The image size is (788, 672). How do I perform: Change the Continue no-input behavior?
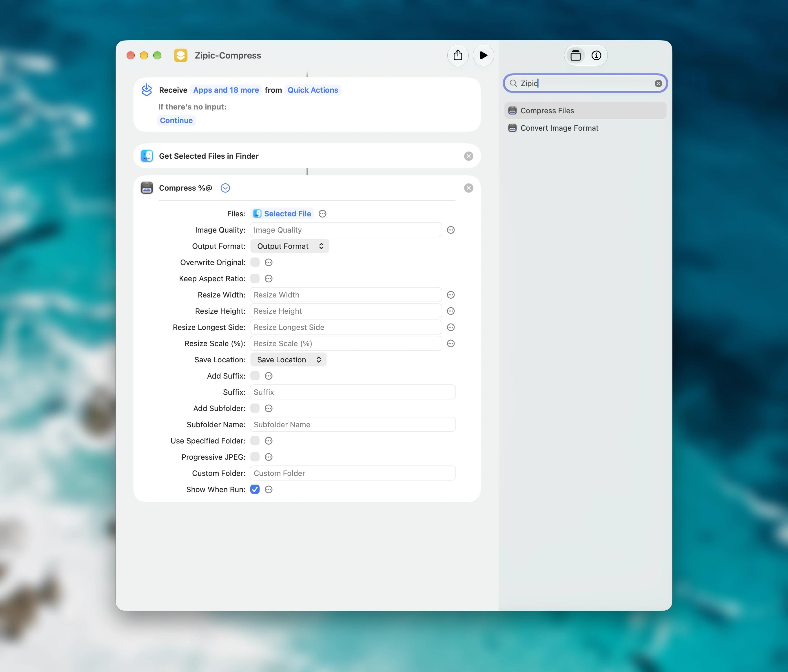coord(176,120)
